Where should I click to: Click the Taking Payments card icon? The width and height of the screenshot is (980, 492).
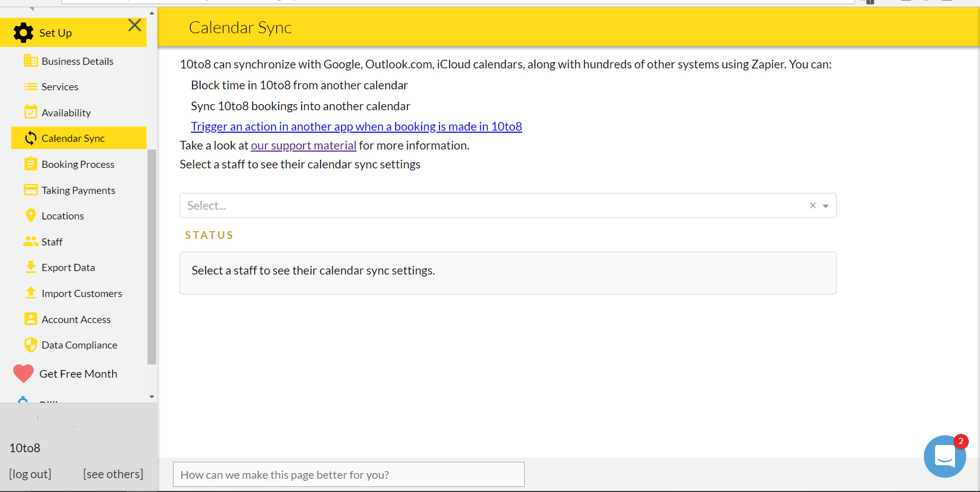click(x=31, y=190)
